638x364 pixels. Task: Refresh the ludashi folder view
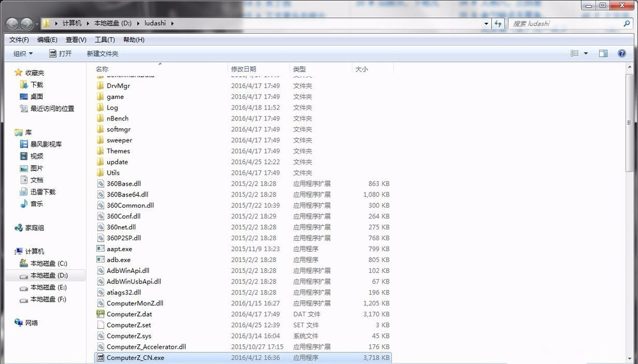pyautogui.click(x=498, y=24)
